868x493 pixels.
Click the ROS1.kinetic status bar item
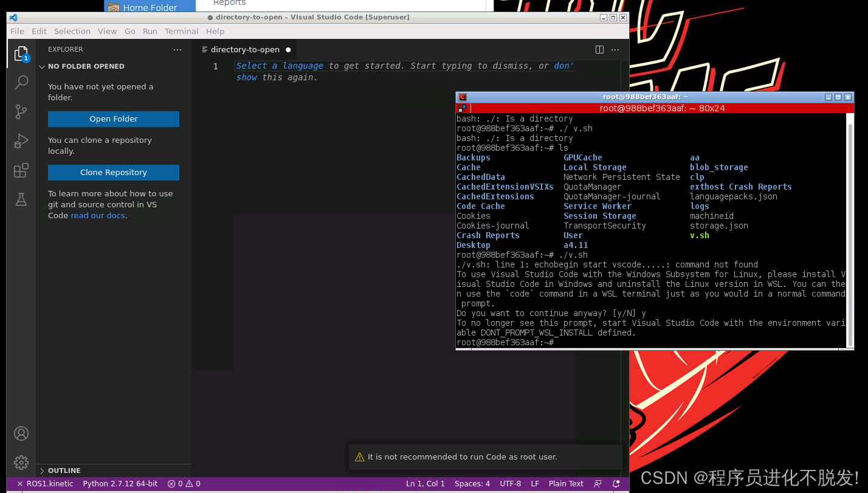point(45,484)
